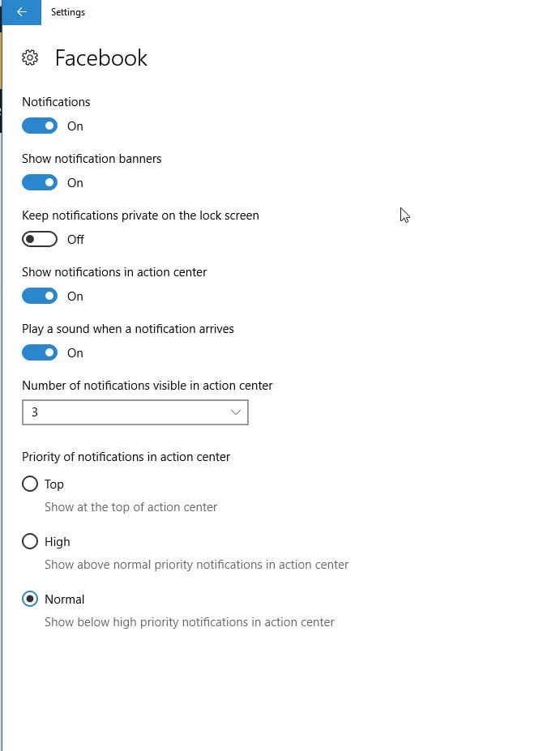The image size is (560, 751).
Task: Turn off the Notifications toggle
Action: [x=40, y=126]
